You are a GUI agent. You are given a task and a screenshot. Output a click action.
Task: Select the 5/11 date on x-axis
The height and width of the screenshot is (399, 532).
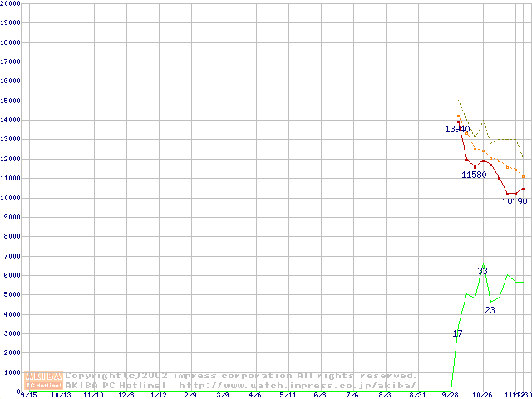pos(288,396)
